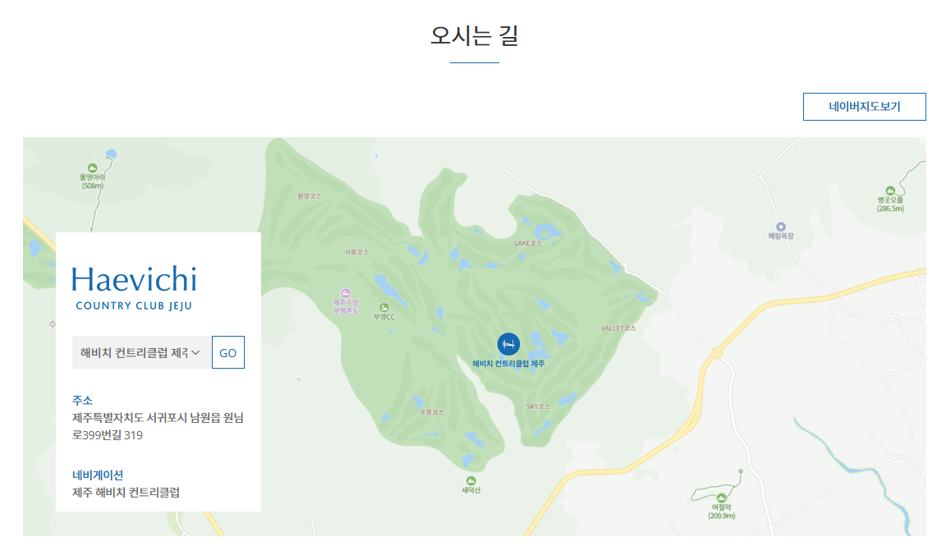
Task: Select the 혜림목장 purple location marker
Action: click(780, 227)
